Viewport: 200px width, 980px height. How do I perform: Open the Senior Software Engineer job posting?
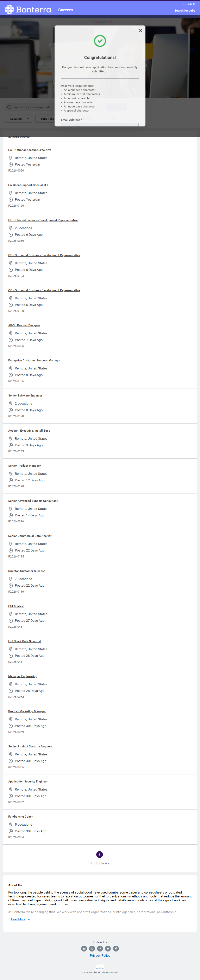tap(25, 396)
